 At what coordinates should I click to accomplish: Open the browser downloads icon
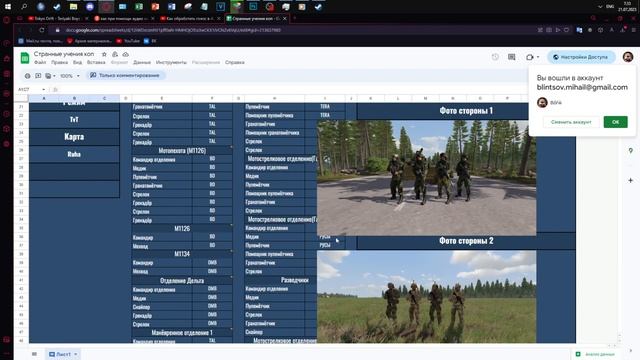[622, 30]
